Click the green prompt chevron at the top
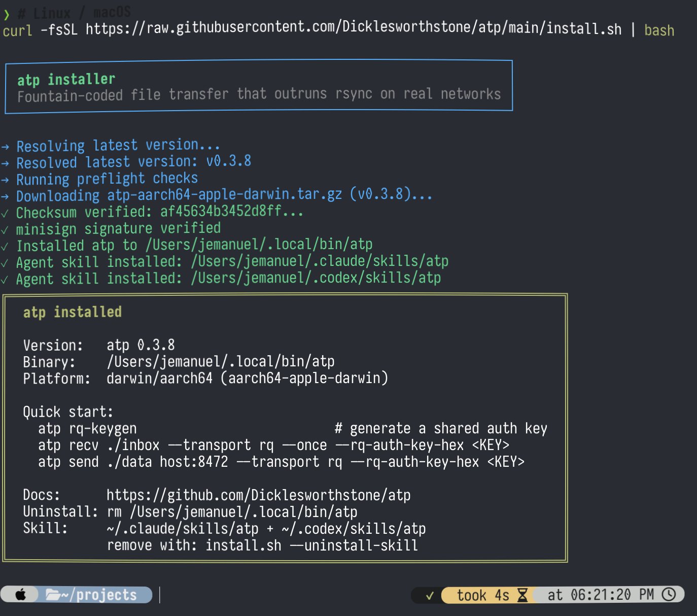 (6, 14)
